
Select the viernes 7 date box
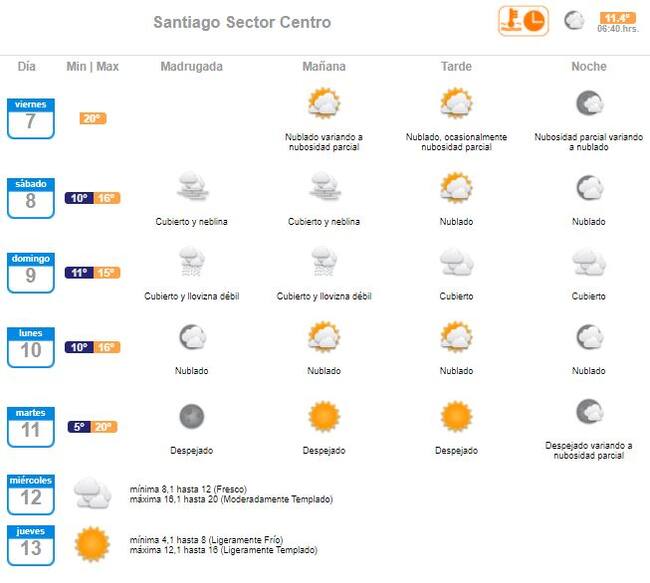click(x=31, y=118)
